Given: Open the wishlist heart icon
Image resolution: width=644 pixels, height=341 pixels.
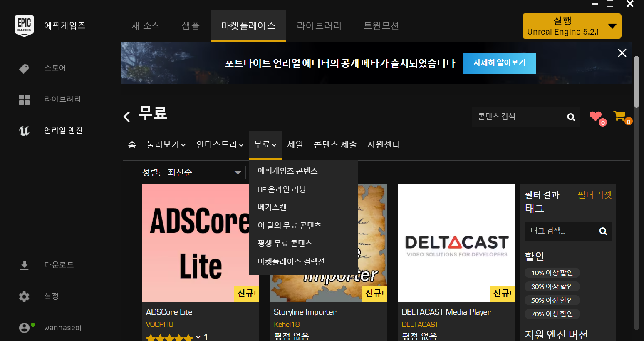Looking at the screenshot, I should click(x=596, y=117).
